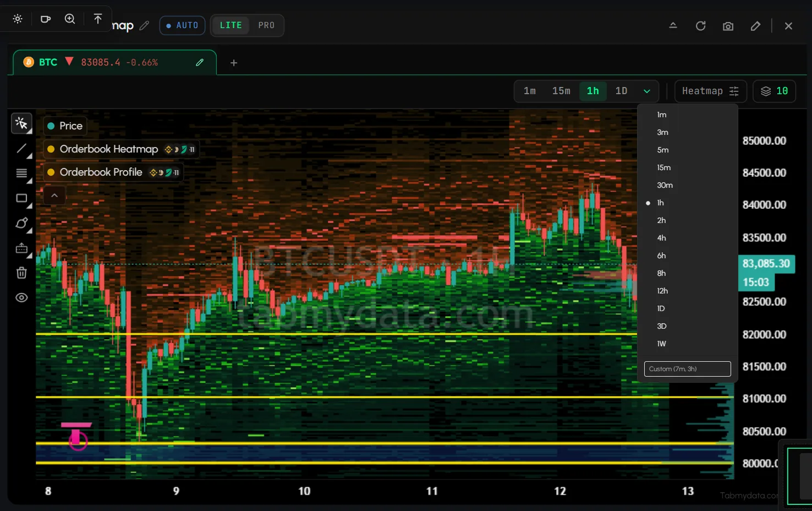Collapse the indicator legend list

tap(54, 195)
